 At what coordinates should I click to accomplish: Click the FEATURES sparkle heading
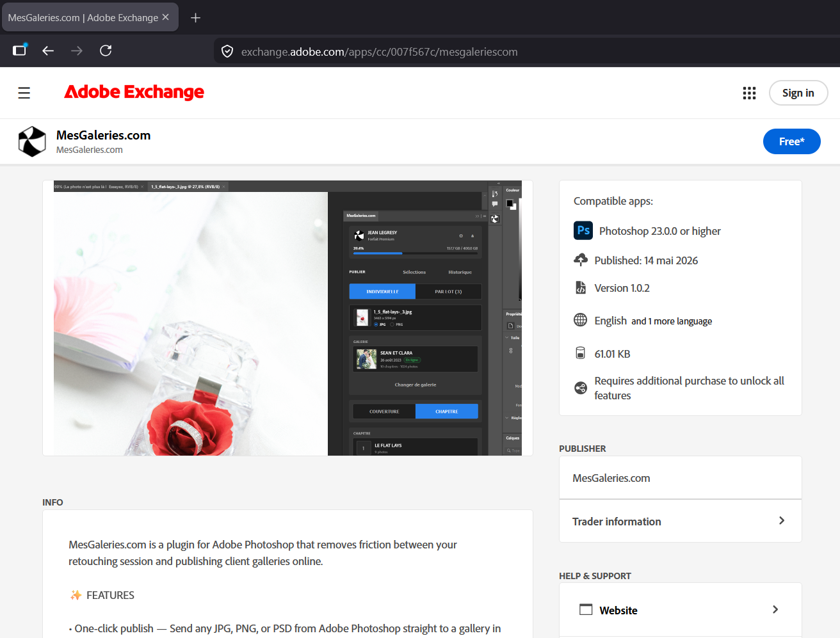102,595
